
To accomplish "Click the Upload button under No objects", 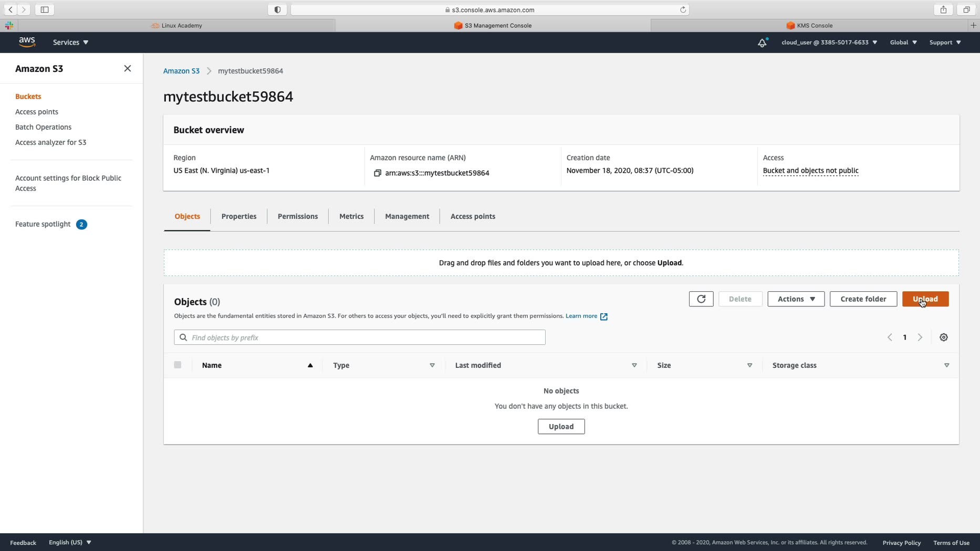I will click(561, 427).
